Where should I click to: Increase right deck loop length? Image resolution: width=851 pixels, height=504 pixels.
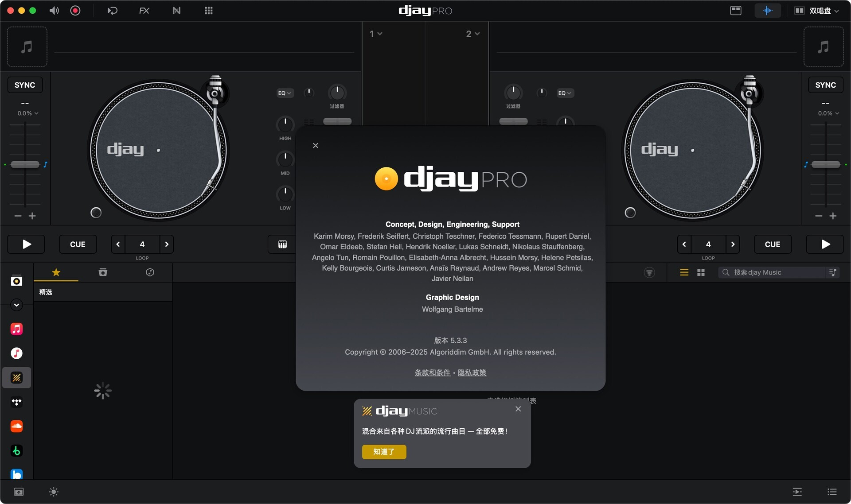(733, 244)
